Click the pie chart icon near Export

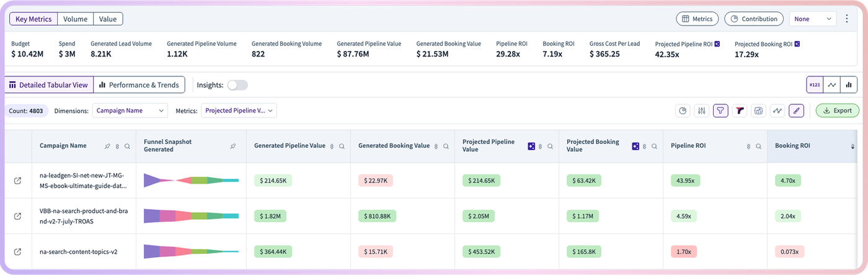pos(683,111)
